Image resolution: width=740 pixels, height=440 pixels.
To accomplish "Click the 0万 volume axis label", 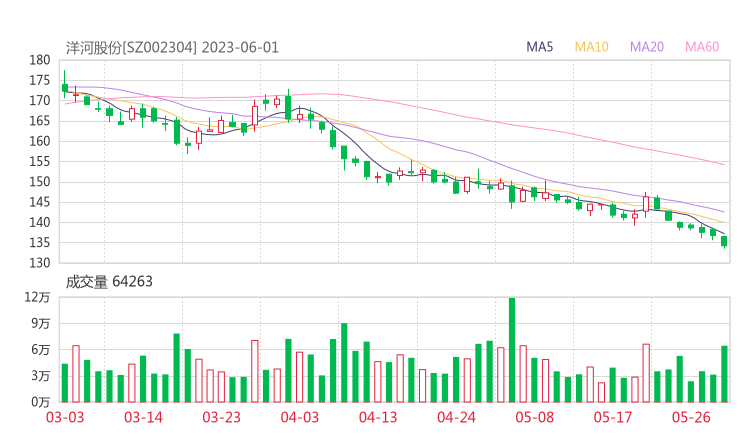I will [41, 402].
